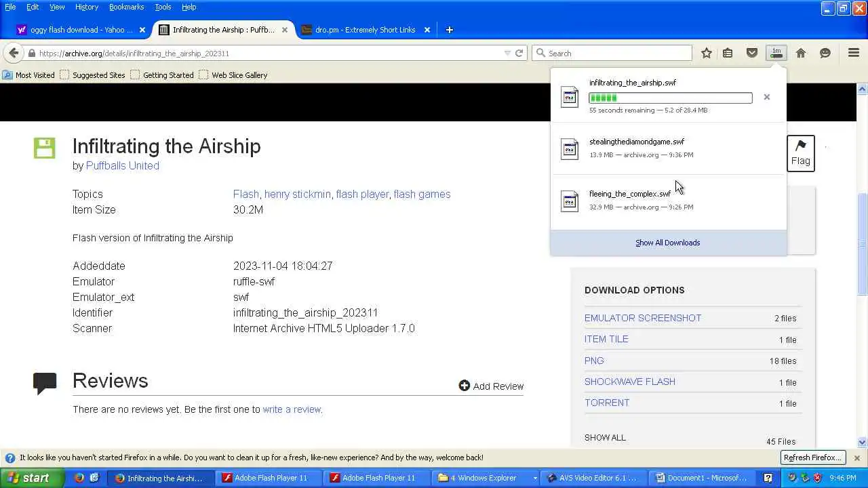The image size is (868, 488).
Task: Open PNG download option
Action: [594, 361]
